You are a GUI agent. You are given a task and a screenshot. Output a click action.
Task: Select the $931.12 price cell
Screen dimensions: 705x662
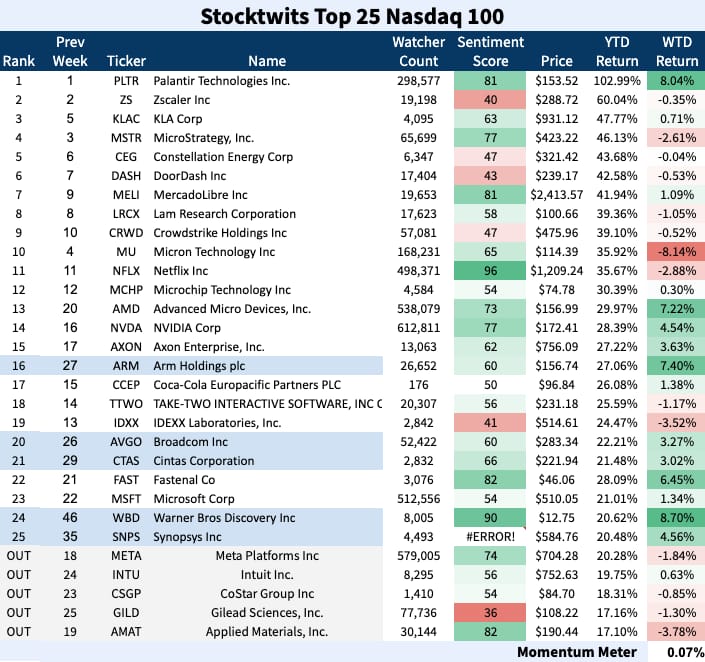point(557,119)
